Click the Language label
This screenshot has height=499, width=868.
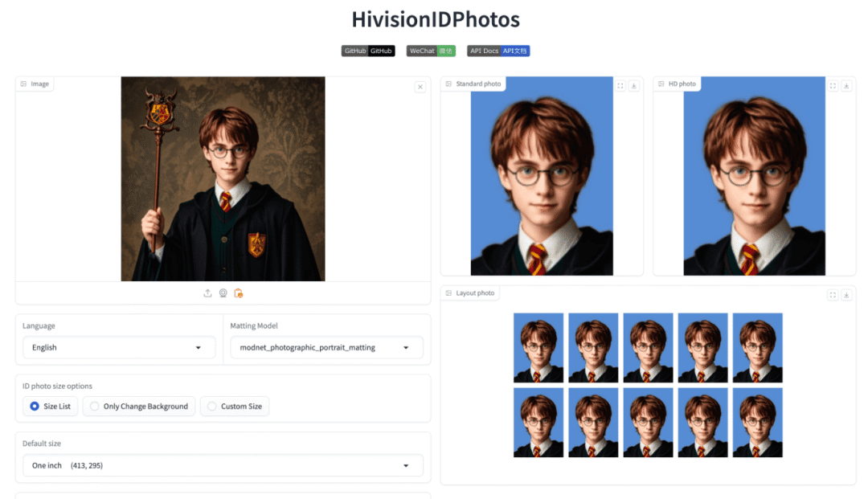point(39,326)
